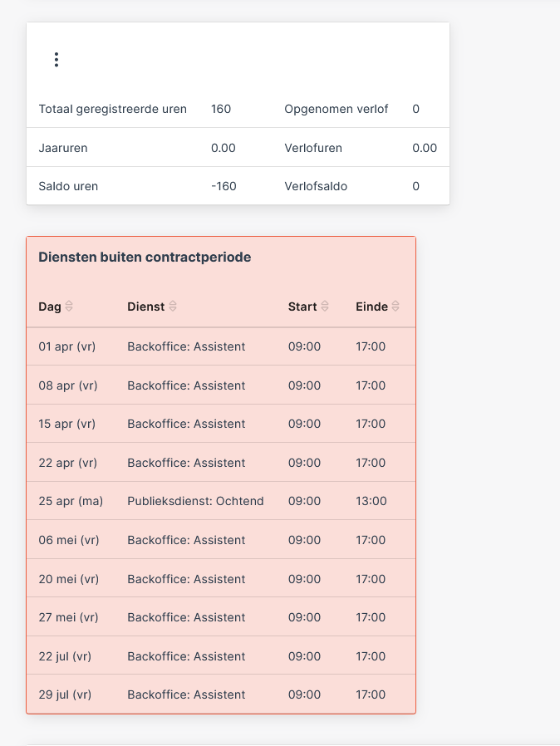Open the three-dot options menu
The width and height of the screenshot is (560, 746).
tap(56, 60)
